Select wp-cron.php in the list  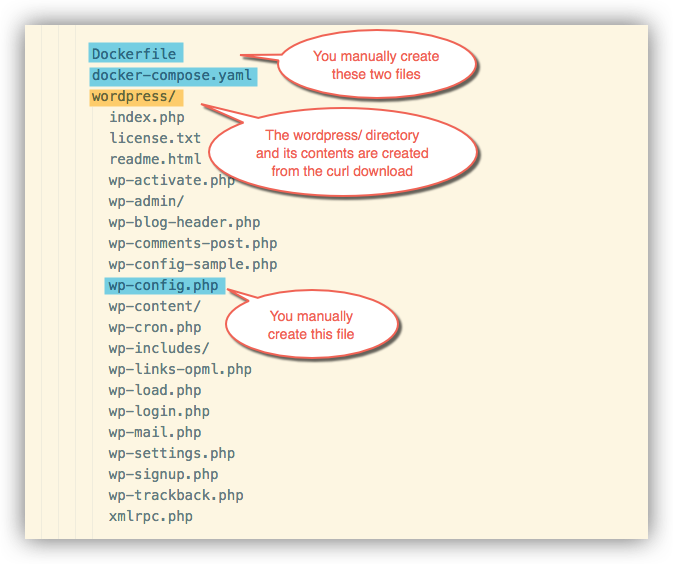[x=155, y=327]
